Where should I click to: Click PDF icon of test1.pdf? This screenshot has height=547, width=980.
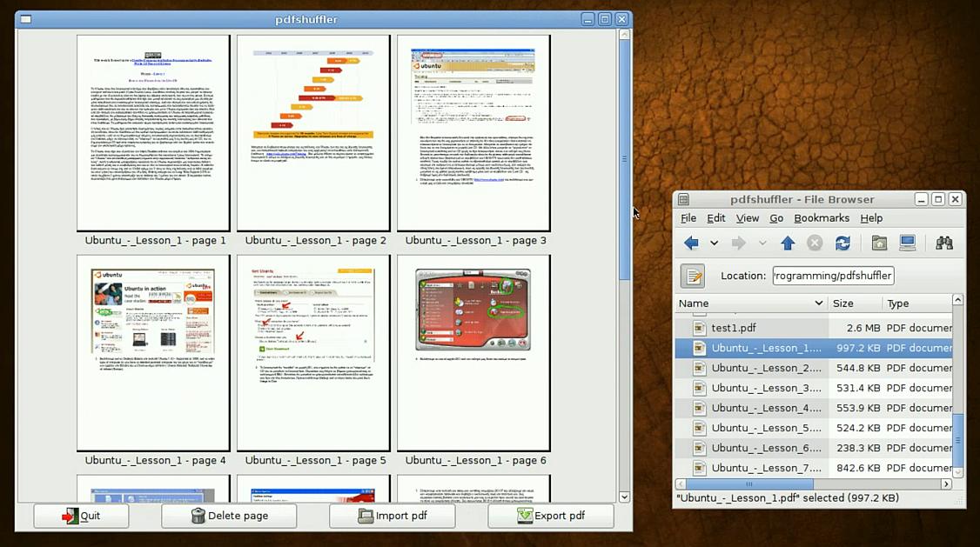700,328
